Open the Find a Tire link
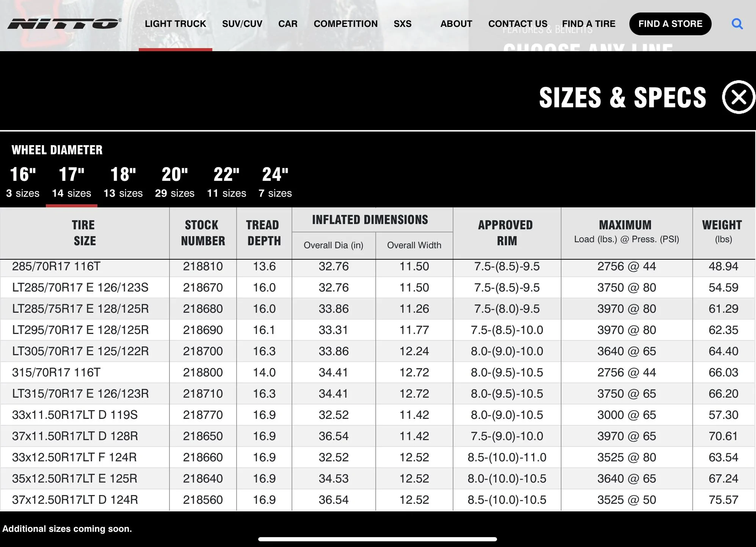The image size is (756, 547). tap(589, 24)
